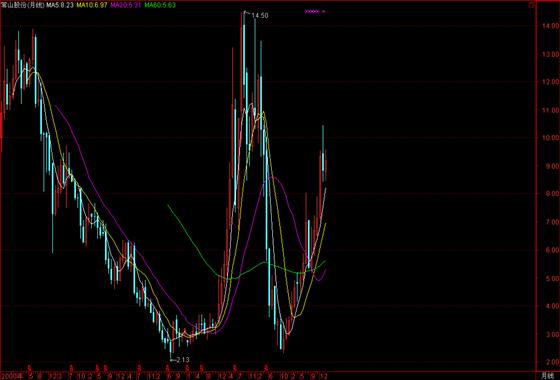The height and width of the screenshot is (380, 560).
Task: Click the purple MA20 indicator label
Action: pos(126,5)
